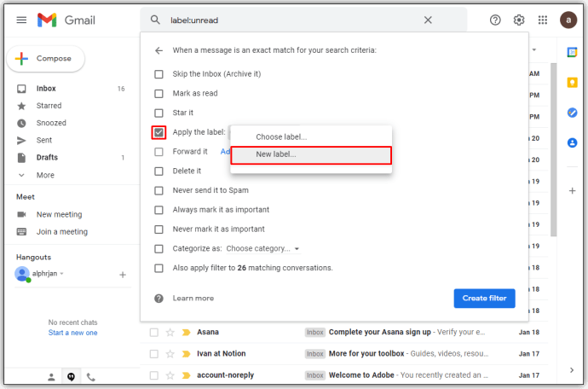
Task: Open the main menu hamburger icon
Action: pos(21,20)
